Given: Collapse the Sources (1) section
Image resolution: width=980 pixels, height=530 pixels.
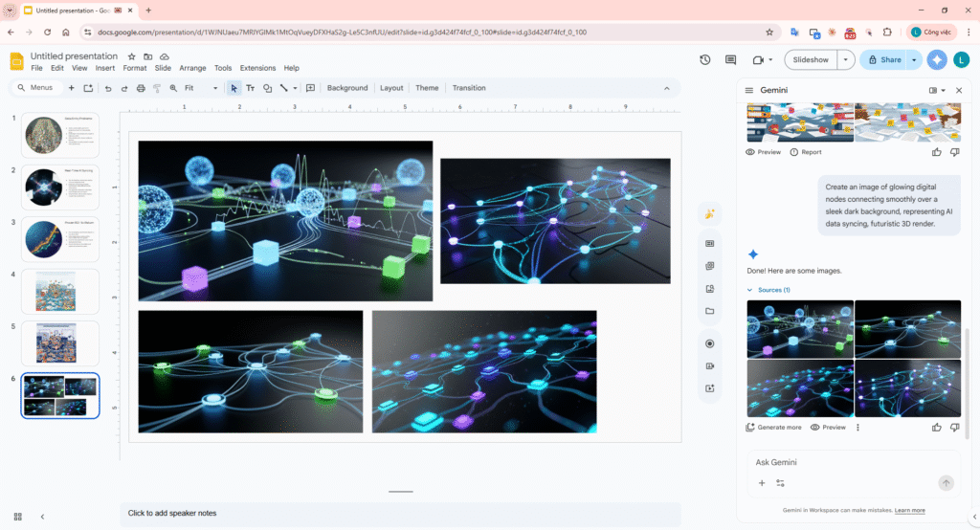Looking at the screenshot, I should (749, 290).
